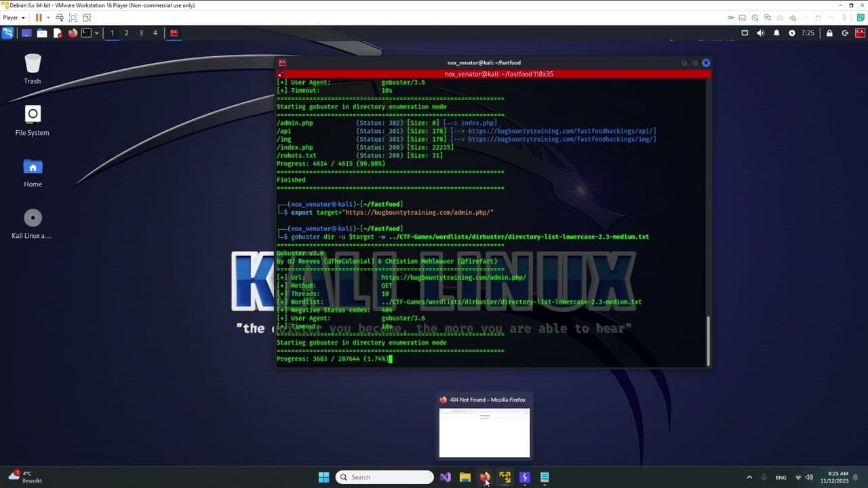This screenshot has height=488, width=868.
Task: Click the Windows Start button
Action: [x=323, y=477]
